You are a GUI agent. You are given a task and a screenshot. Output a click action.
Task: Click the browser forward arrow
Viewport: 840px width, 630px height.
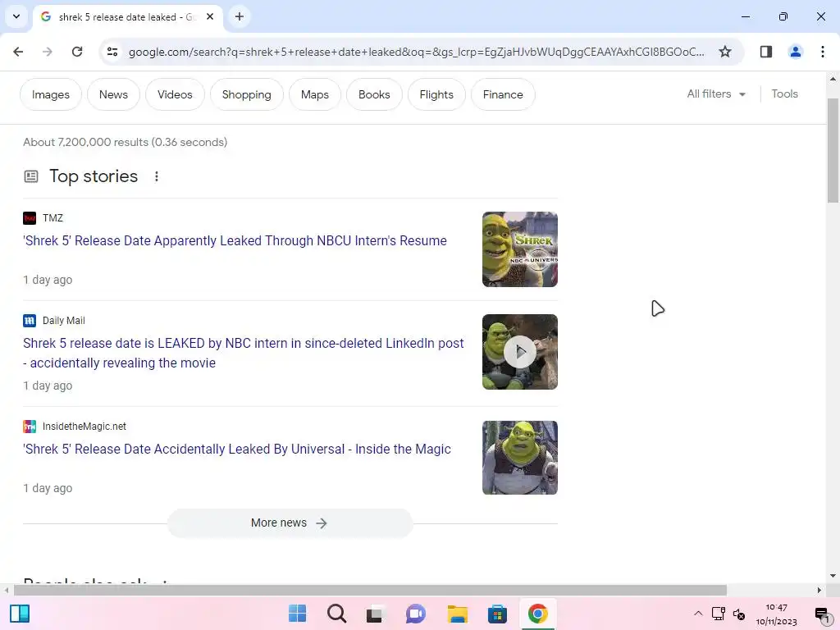48,52
